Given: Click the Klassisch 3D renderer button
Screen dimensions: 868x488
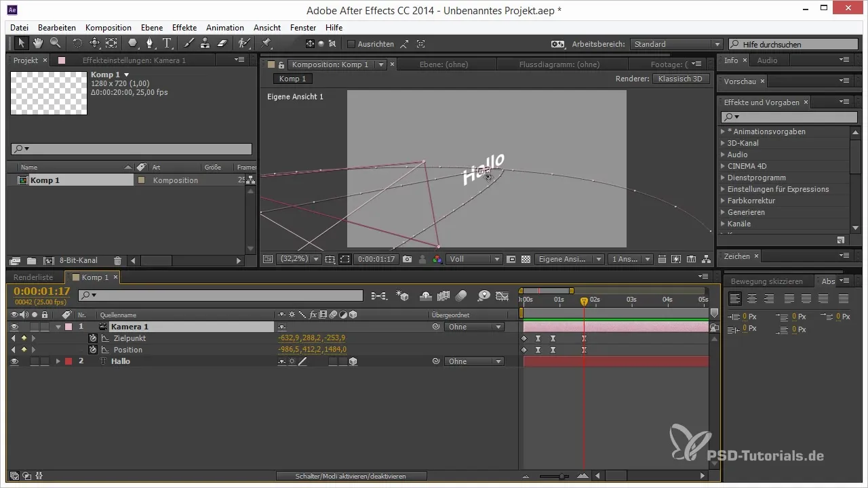Looking at the screenshot, I should coord(681,79).
